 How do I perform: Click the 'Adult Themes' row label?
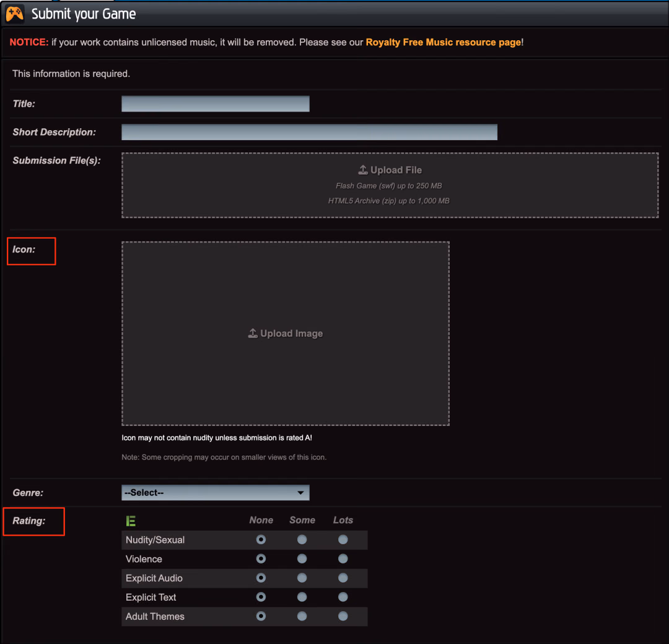coord(155,616)
